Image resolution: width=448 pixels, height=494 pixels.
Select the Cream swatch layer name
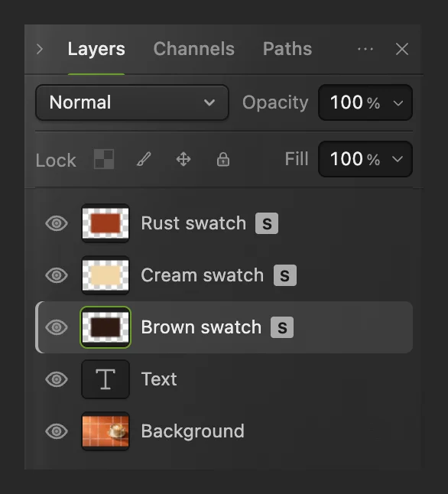[x=202, y=275]
